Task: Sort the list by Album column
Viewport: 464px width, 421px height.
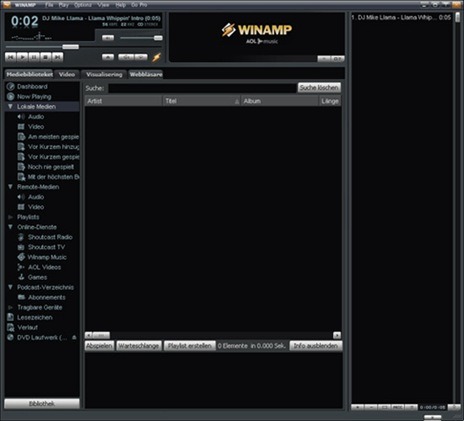Action: pyautogui.click(x=280, y=101)
